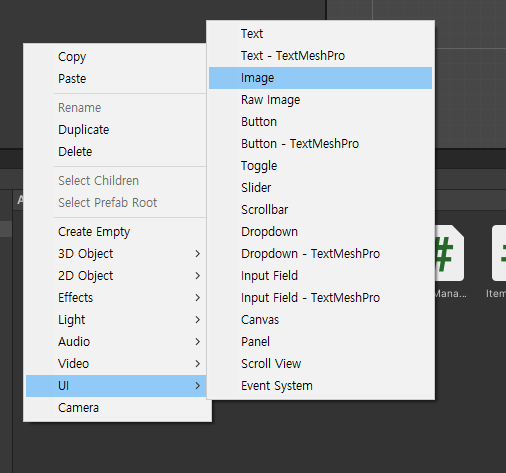Create a UI Image object
The width and height of the screenshot is (506, 473).
click(320, 78)
